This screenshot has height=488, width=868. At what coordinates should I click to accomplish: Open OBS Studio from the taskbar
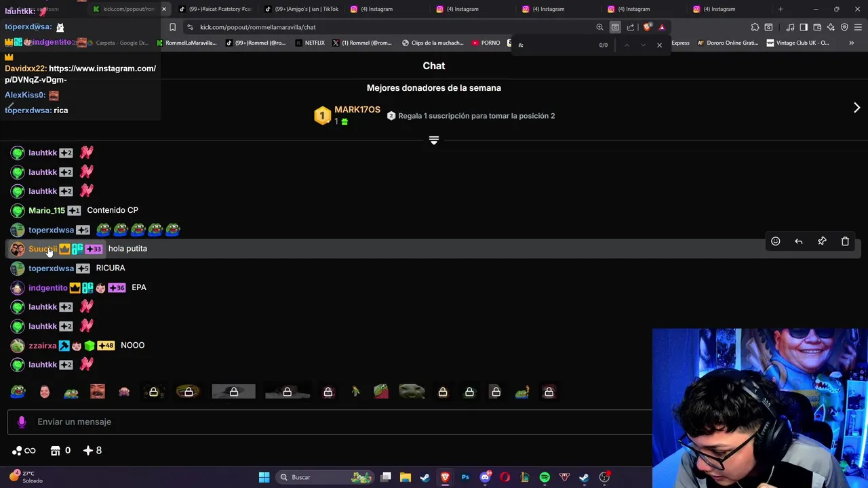click(604, 477)
